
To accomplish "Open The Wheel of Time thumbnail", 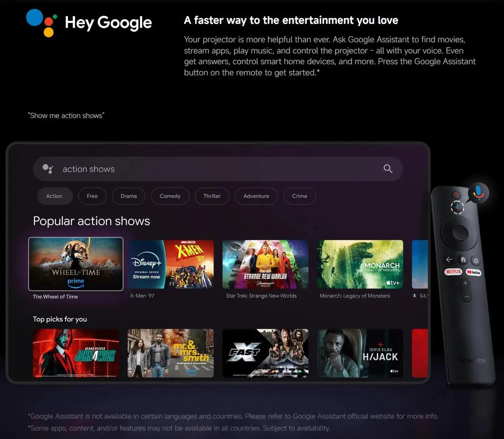I will point(76,264).
